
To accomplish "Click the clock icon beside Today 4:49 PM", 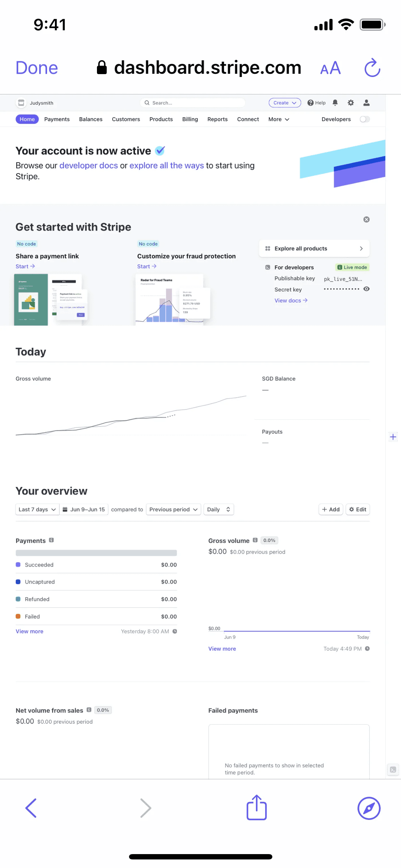I will (367, 649).
